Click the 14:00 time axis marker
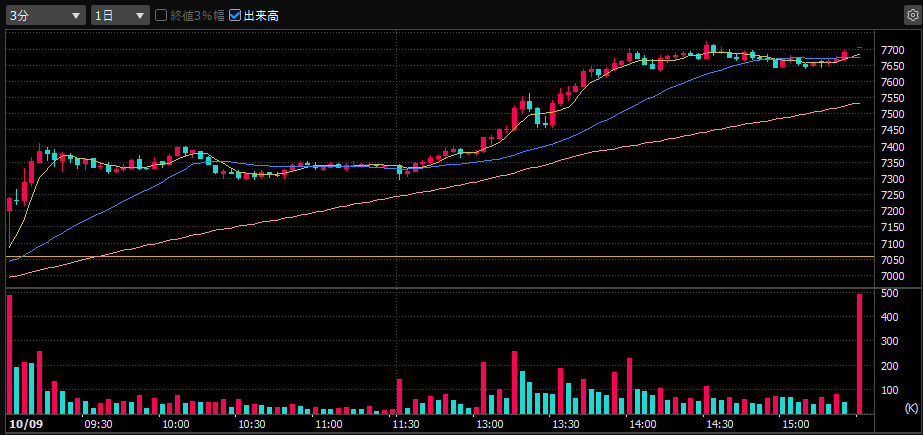Viewport: 923px width, 435px height. tap(642, 424)
